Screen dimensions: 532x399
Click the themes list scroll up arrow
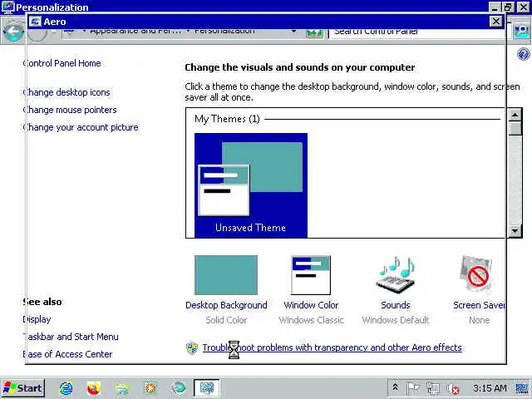(x=515, y=116)
